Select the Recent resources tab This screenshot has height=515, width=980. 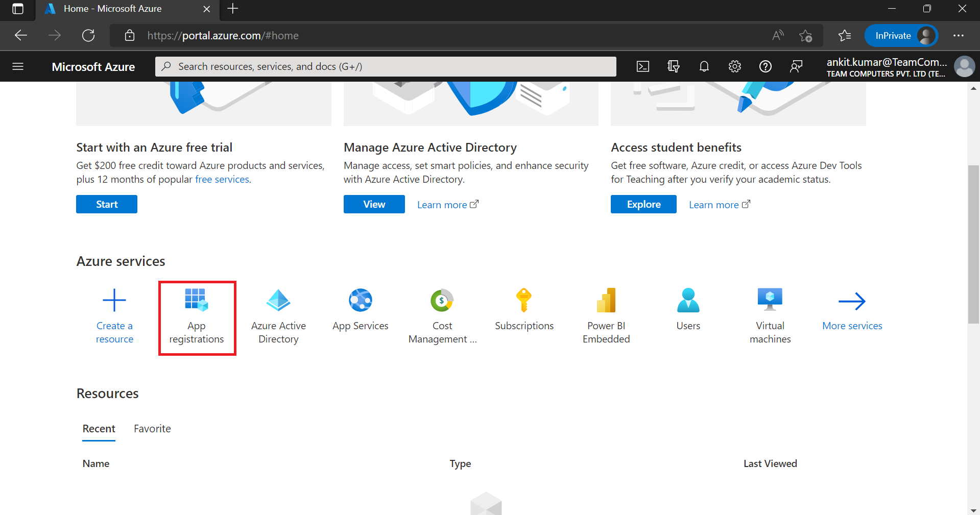click(99, 429)
